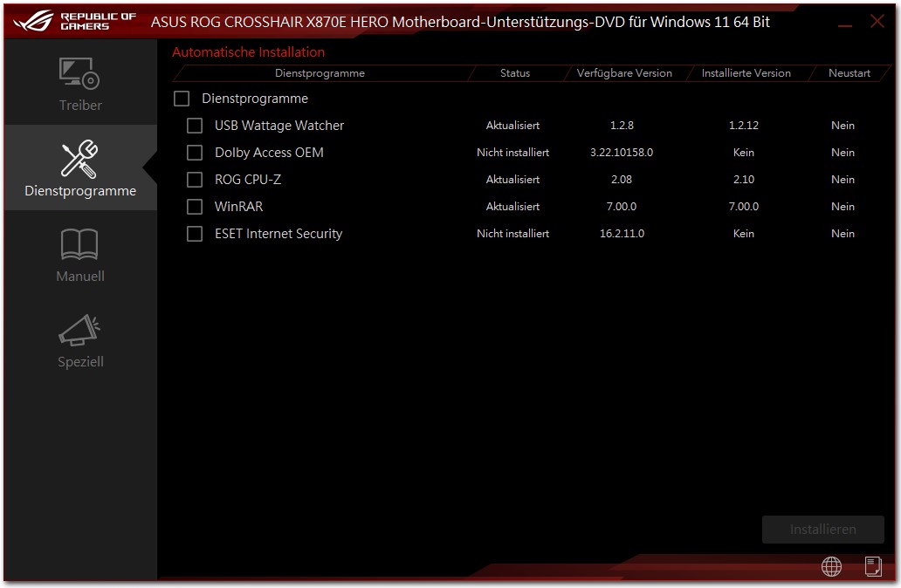
Task: Open the Manuell tab label
Action: tap(80, 277)
